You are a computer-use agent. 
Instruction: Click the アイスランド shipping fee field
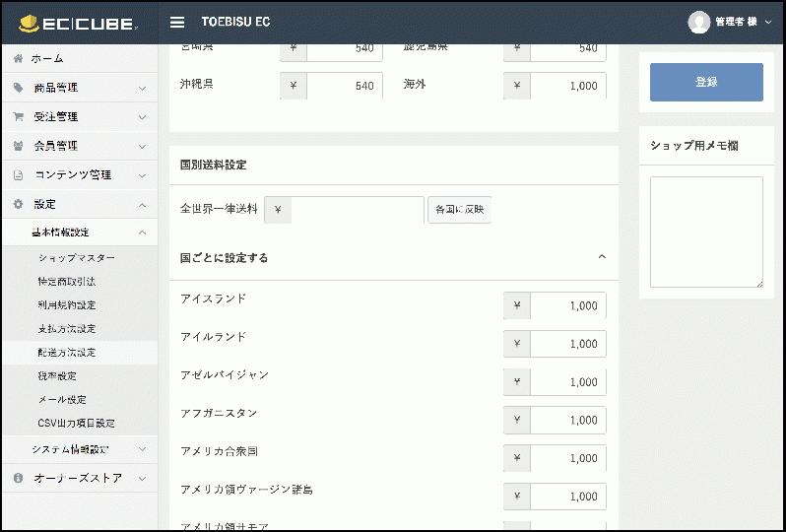[x=568, y=305]
